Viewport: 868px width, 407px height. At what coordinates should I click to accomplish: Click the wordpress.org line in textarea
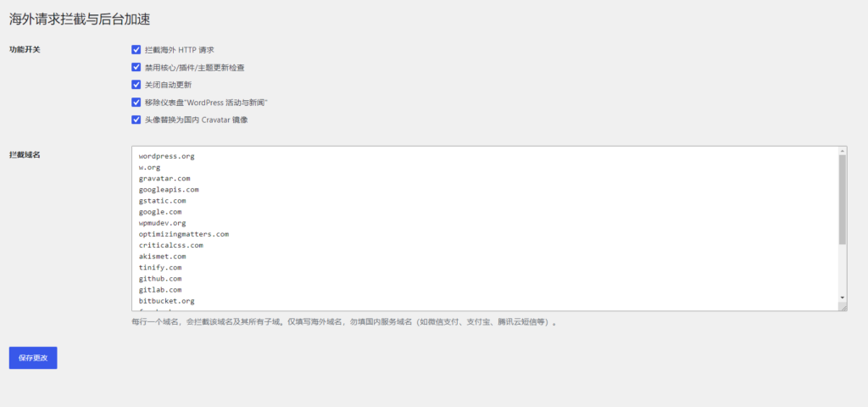click(x=167, y=156)
